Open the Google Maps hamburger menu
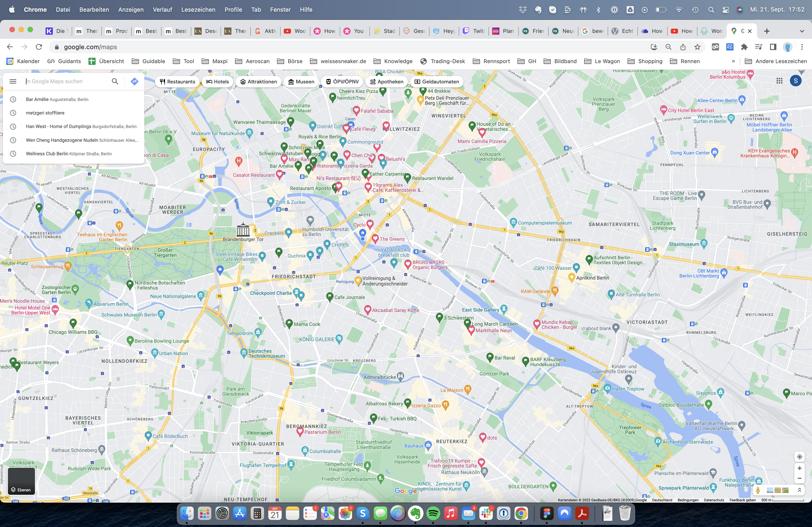The width and height of the screenshot is (812, 527). click(x=13, y=81)
